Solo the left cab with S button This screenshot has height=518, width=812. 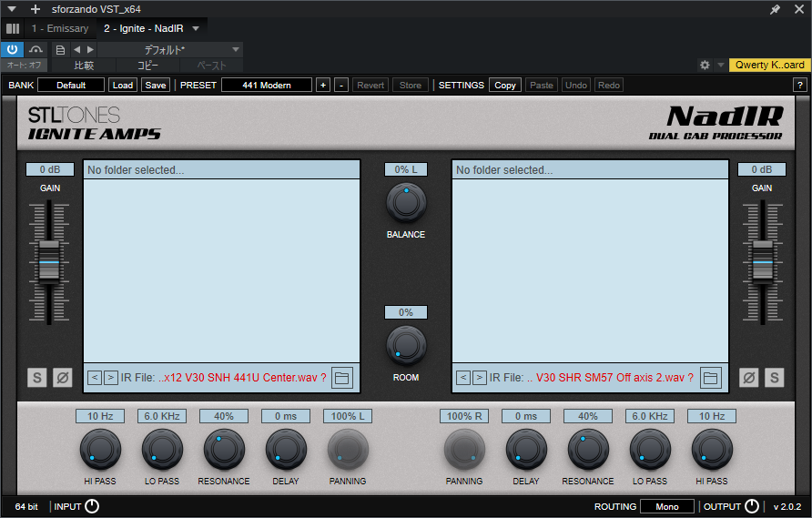coord(37,378)
